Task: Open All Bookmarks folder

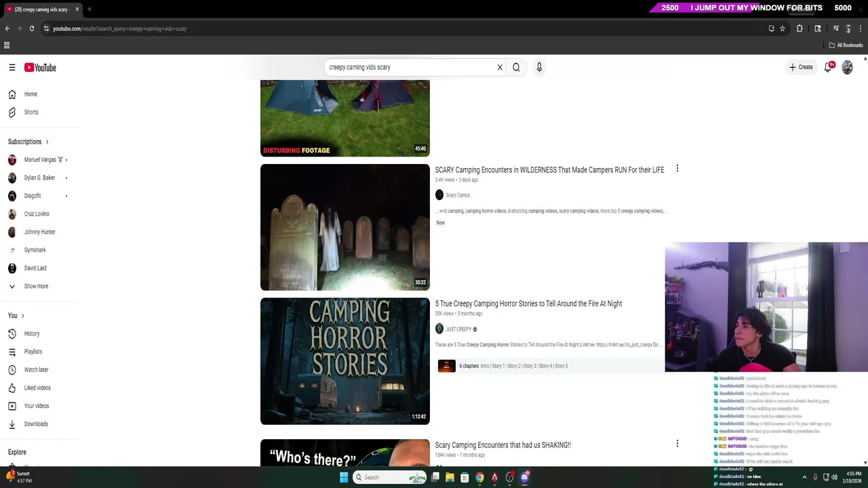Action: point(846,45)
